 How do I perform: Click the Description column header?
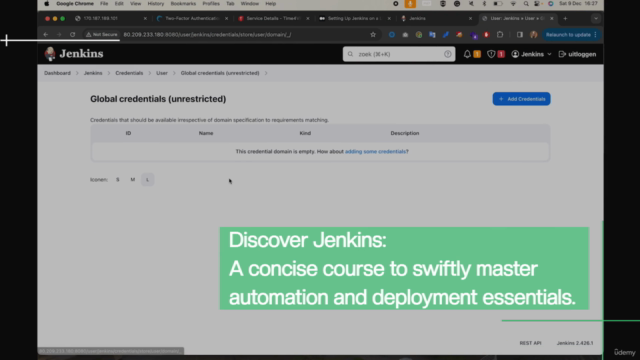pos(404,133)
